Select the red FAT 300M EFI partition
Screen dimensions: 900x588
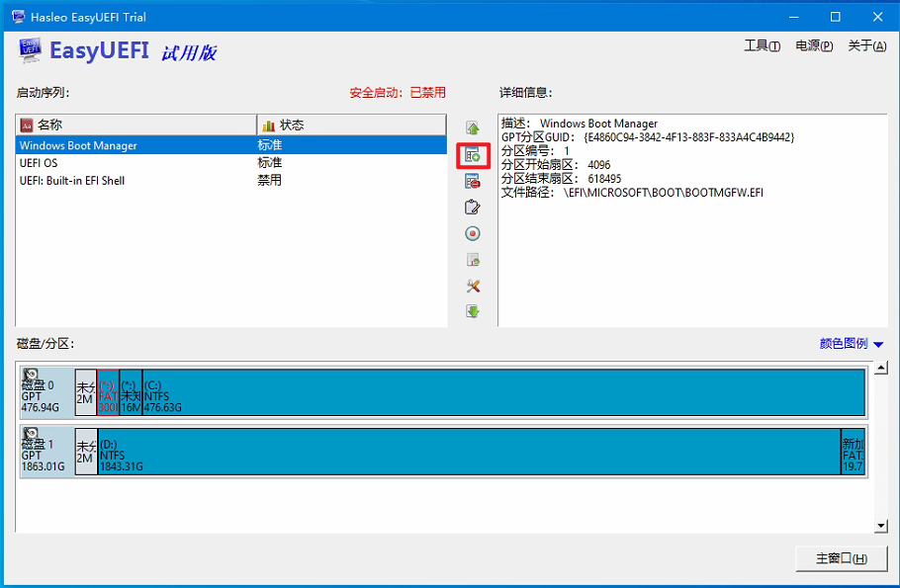[109, 392]
